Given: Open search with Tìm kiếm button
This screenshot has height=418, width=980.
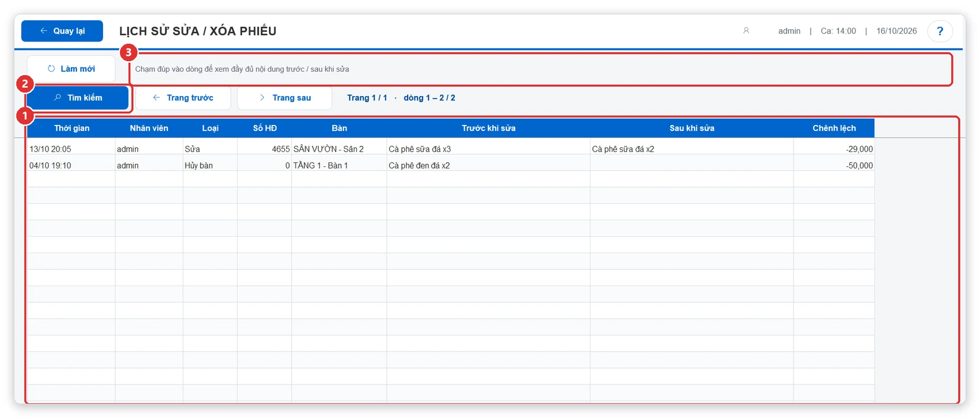Looking at the screenshot, I should 78,98.
